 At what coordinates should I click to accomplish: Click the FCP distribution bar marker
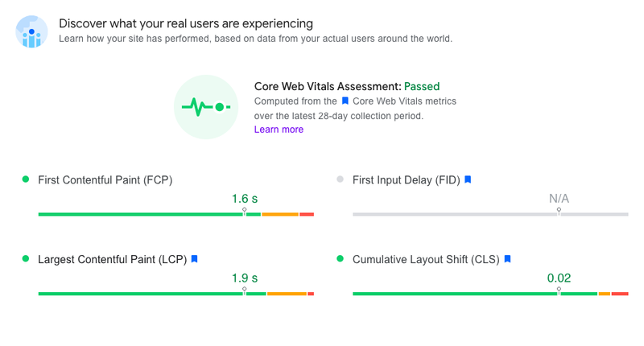pyautogui.click(x=245, y=212)
